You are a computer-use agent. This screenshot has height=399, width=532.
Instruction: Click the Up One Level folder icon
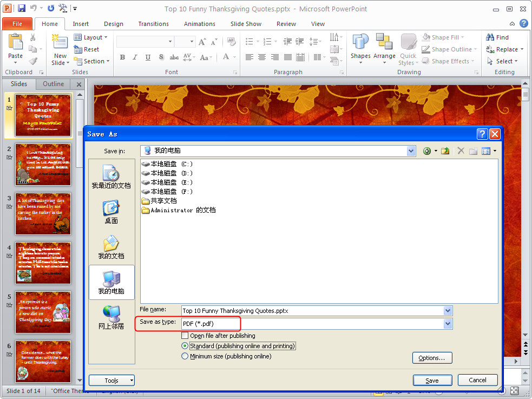[445, 151]
